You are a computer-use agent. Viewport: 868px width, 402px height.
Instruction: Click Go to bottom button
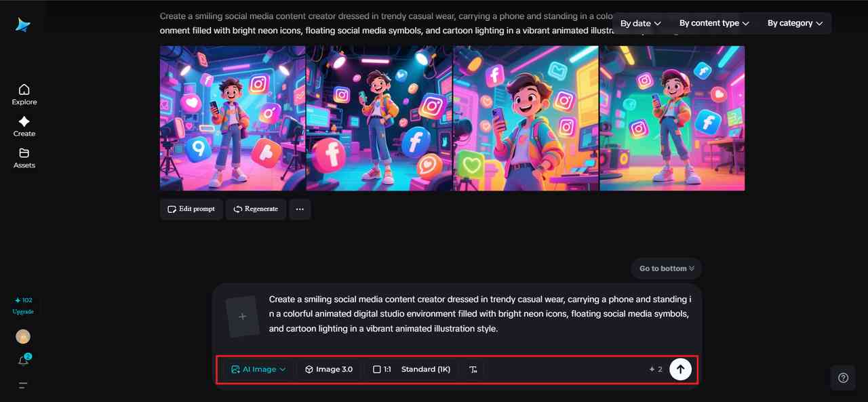tap(667, 268)
